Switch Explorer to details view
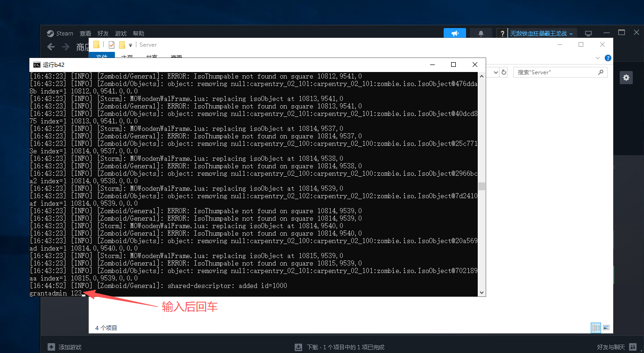The height and width of the screenshot is (353, 644). pyautogui.click(x=596, y=328)
